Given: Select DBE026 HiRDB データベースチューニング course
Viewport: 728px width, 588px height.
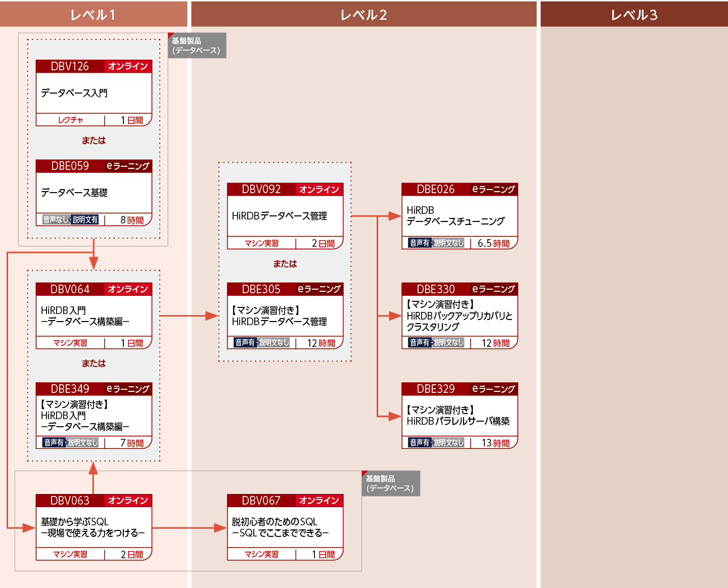Looking at the screenshot, I should pyautogui.click(x=460, y=216).
